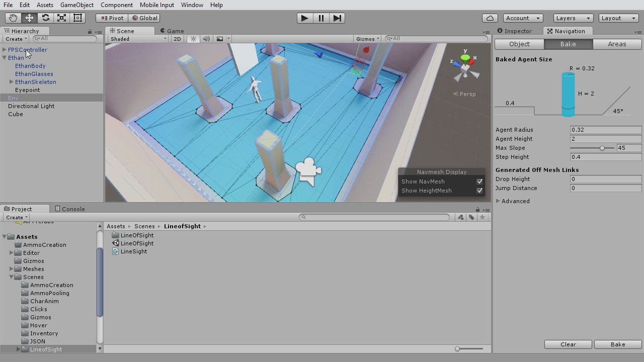Select the Rotate tool
The image size is (644, 362).
tap(45, 18)
